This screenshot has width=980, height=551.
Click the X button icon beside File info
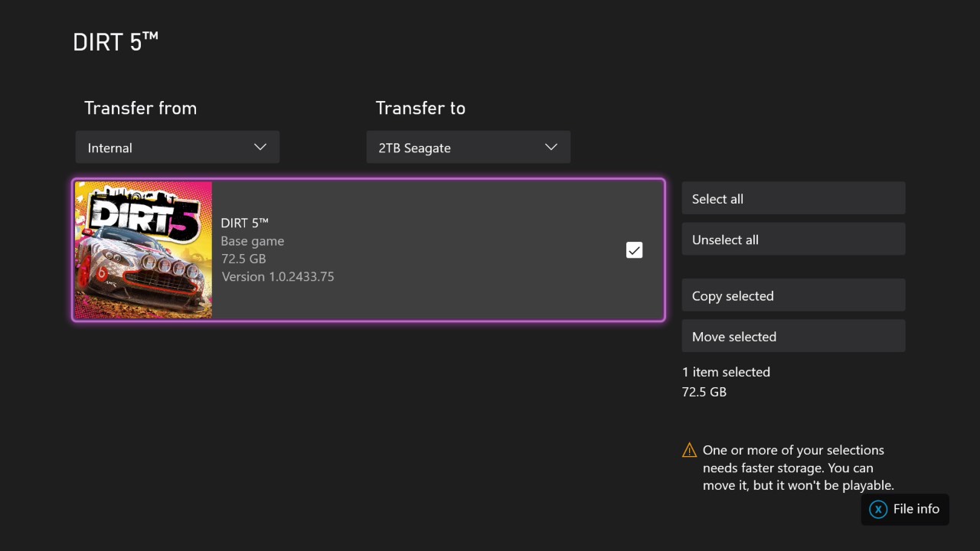878,509
